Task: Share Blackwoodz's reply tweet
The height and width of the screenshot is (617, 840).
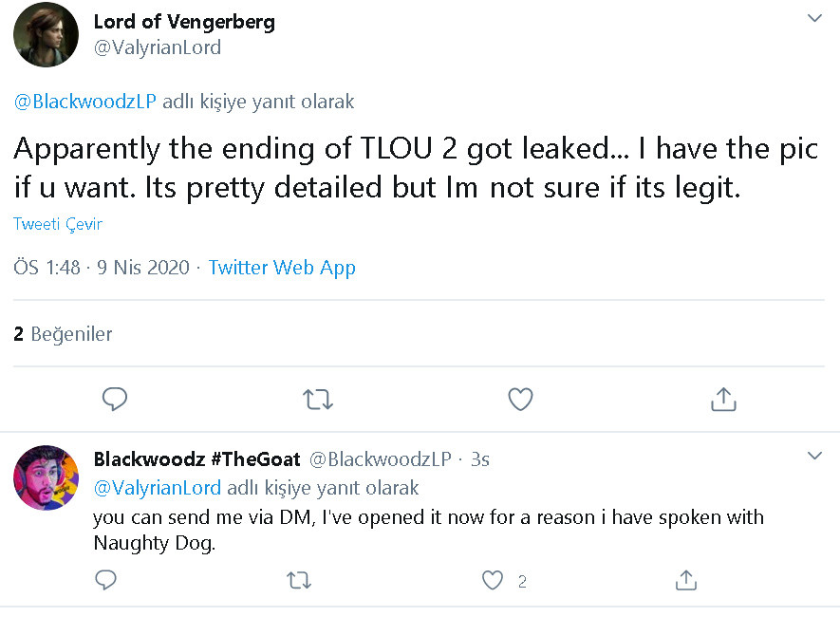Action: click(685, 580)
